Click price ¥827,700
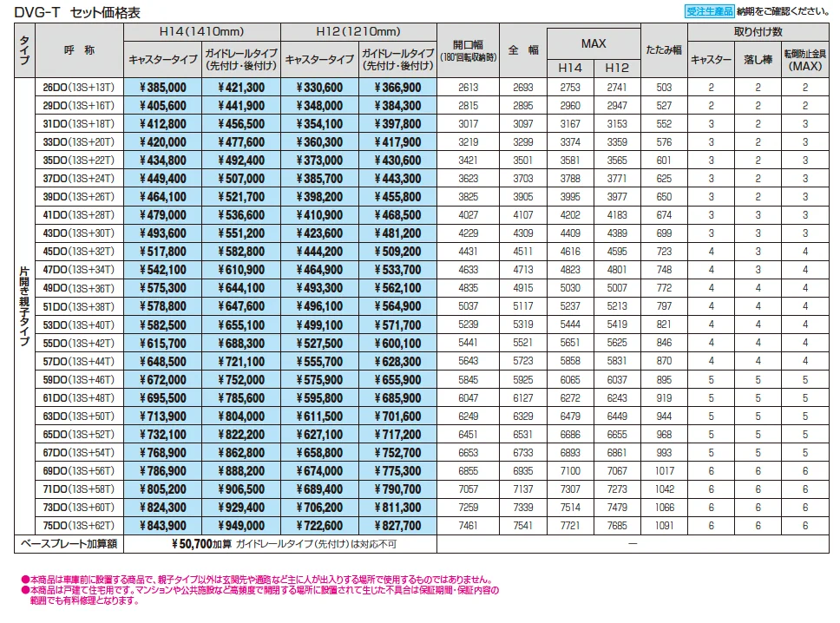This screenshot has width=840, height=623. [397, 526]
